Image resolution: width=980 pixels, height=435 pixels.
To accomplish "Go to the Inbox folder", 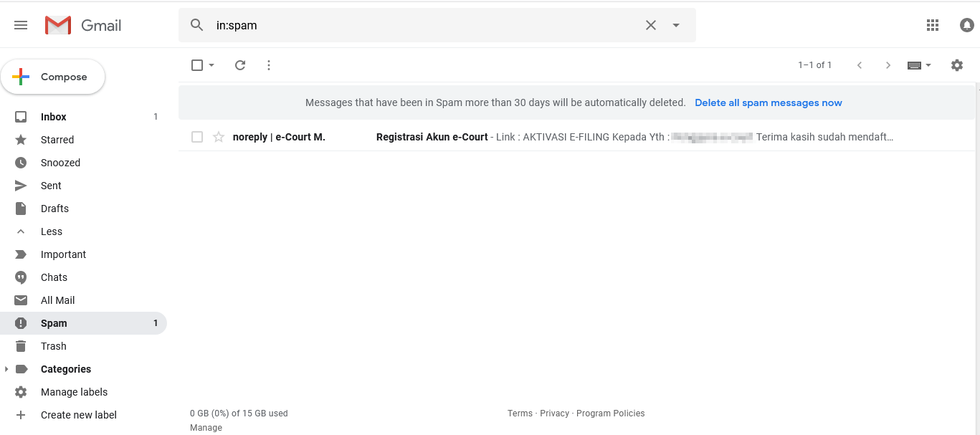I will click(53, 117).
